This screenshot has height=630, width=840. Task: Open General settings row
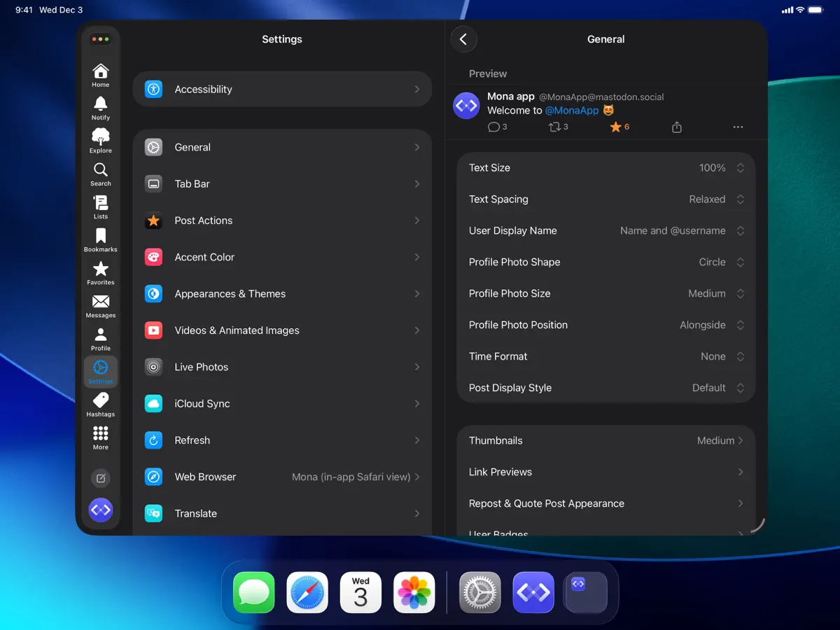pos(282,147)
